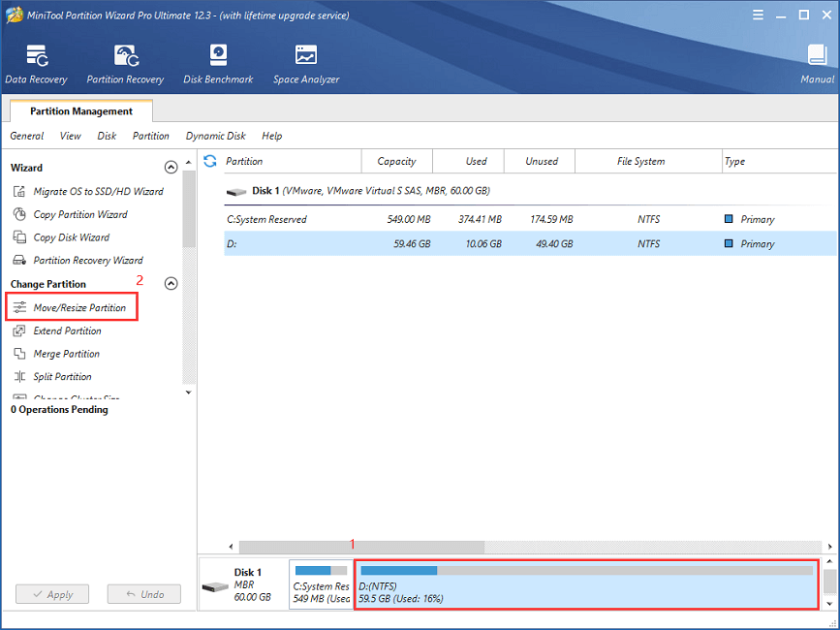Viewport: 840px width, 630px height.
Task: Open the General menu
Action: (x=27, y=136)
